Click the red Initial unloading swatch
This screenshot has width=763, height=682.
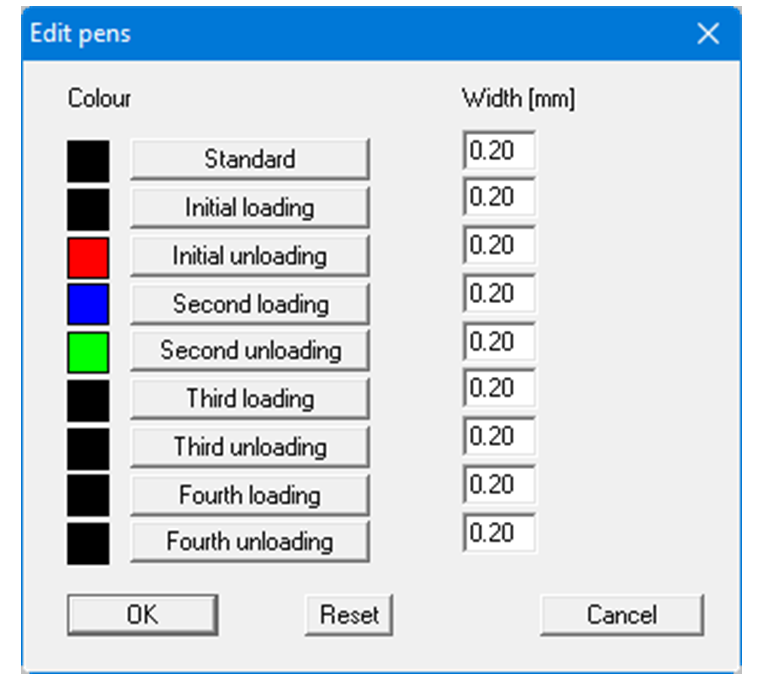coord(88,257)
